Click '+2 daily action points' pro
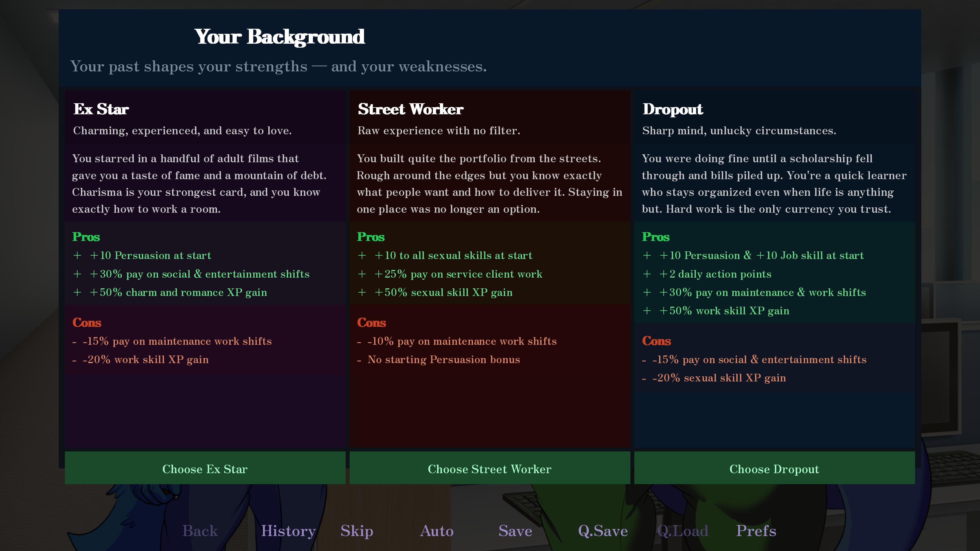 (x=715, y=274)
